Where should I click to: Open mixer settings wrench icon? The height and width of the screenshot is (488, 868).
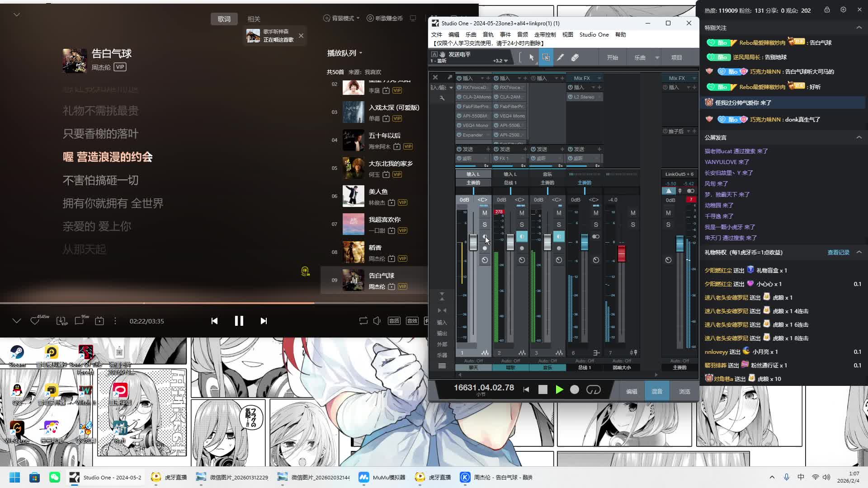point(442,98)
